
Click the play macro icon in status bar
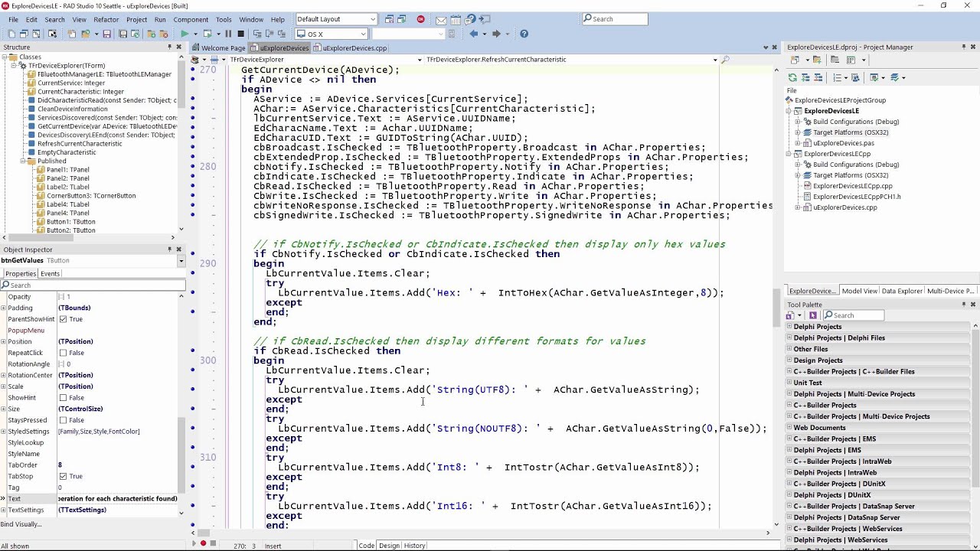pos(194,543)
